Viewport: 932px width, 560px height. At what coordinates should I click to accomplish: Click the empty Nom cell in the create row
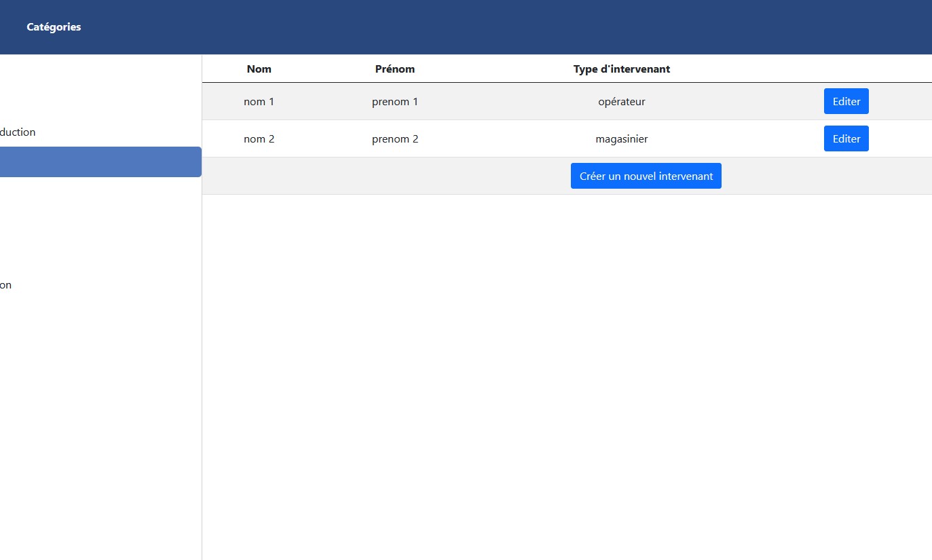pyautogui.click(x=259, y=176)
